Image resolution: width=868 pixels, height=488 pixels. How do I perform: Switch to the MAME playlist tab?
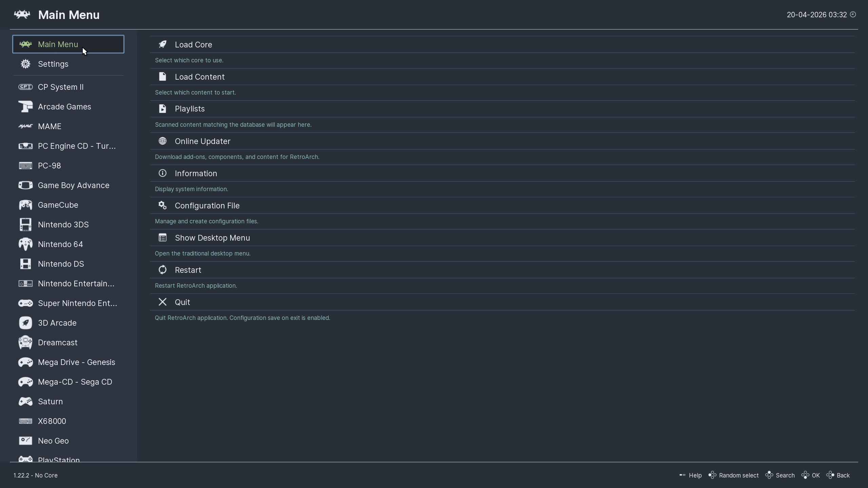tap(50, 126)
